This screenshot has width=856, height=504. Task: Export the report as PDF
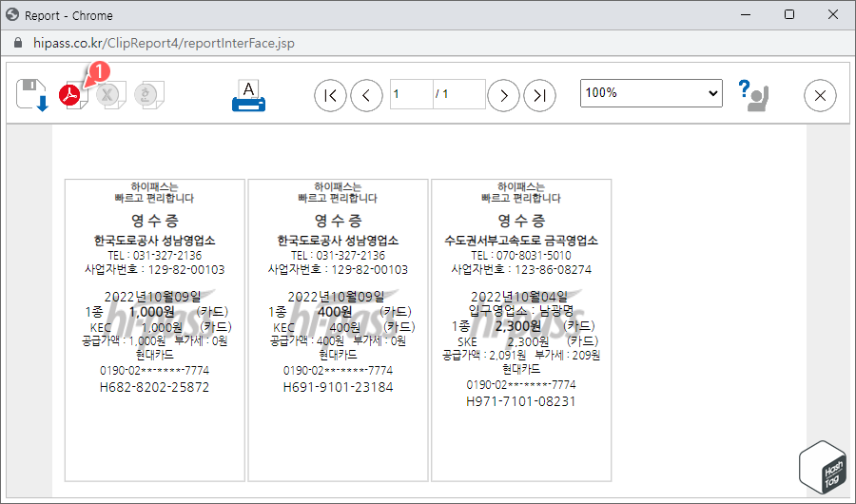(73, 94)
